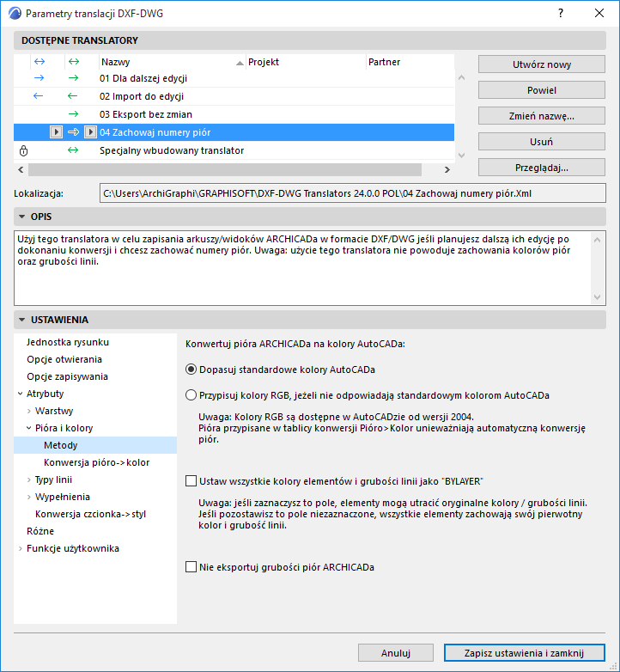
Task: Select Specjalny wbudowany translator row
Action: pyautogui.click(x=234, y=150)
